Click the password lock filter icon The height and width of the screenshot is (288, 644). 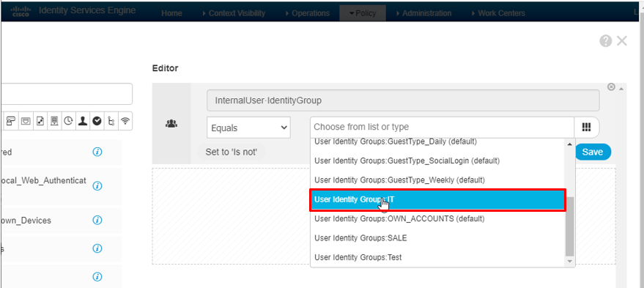[11, 121]
